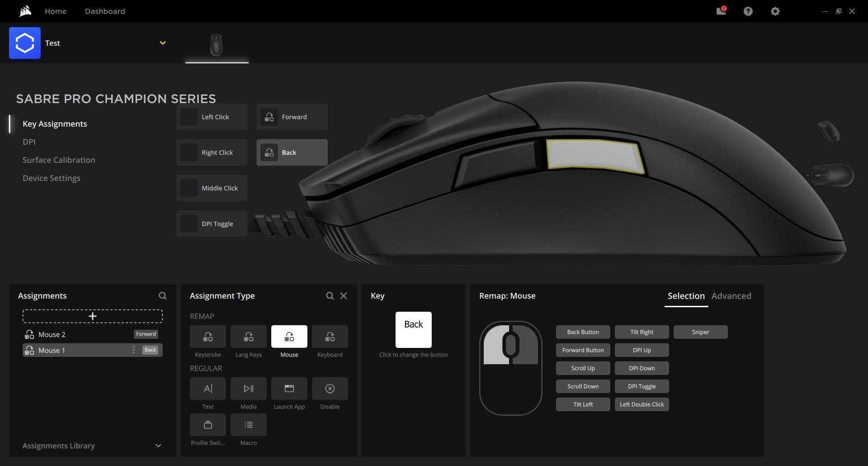Expand the Test profile dropdown
This screenshot has width=868, height=466.
tap(163, 43)
